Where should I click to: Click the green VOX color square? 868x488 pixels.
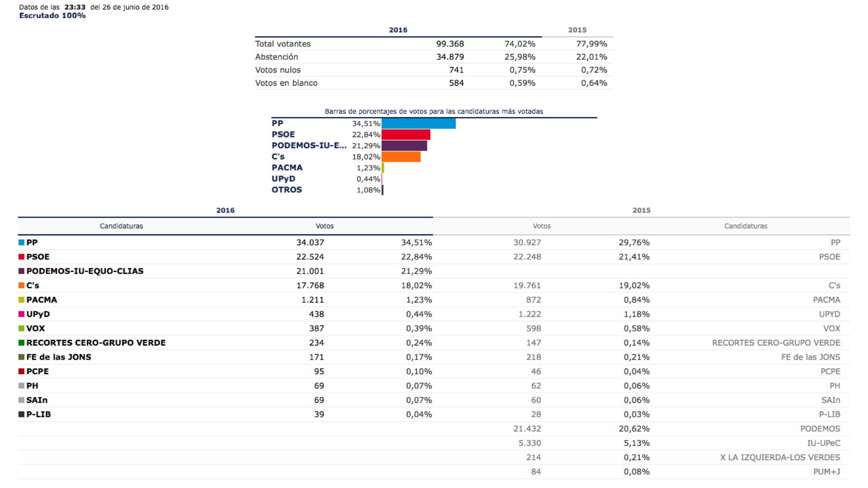[x=21, y=328]
